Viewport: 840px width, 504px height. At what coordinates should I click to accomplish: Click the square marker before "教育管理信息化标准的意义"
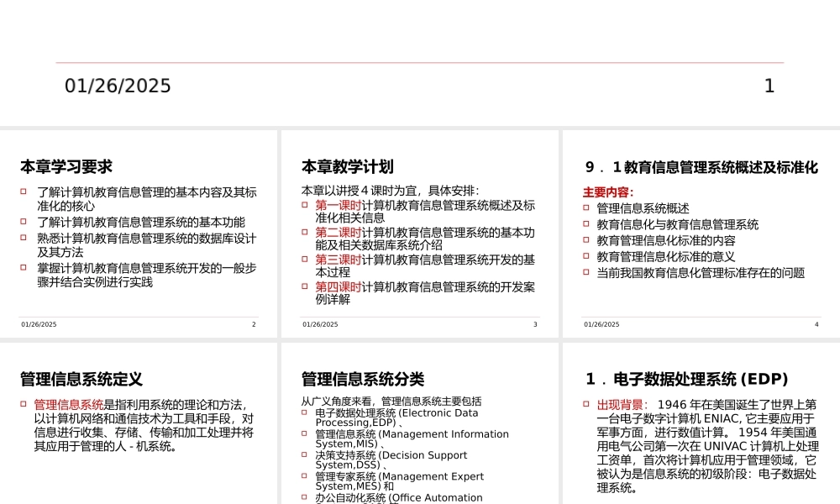pos(585,256)
